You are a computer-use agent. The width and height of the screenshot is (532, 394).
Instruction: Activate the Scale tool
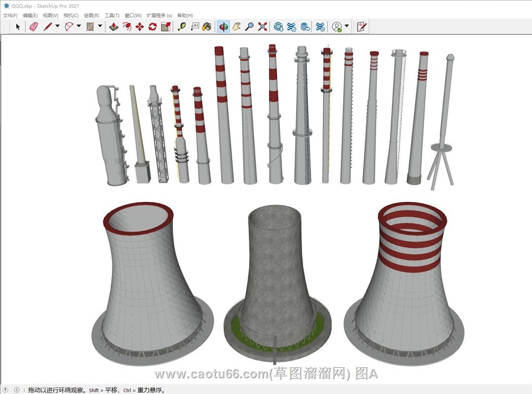166,27
